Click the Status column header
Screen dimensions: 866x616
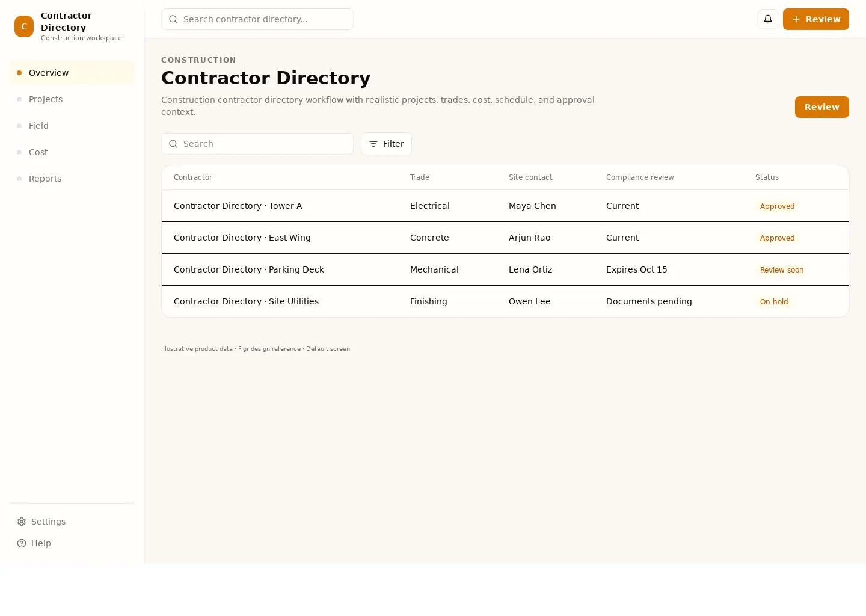coord(767,177)
